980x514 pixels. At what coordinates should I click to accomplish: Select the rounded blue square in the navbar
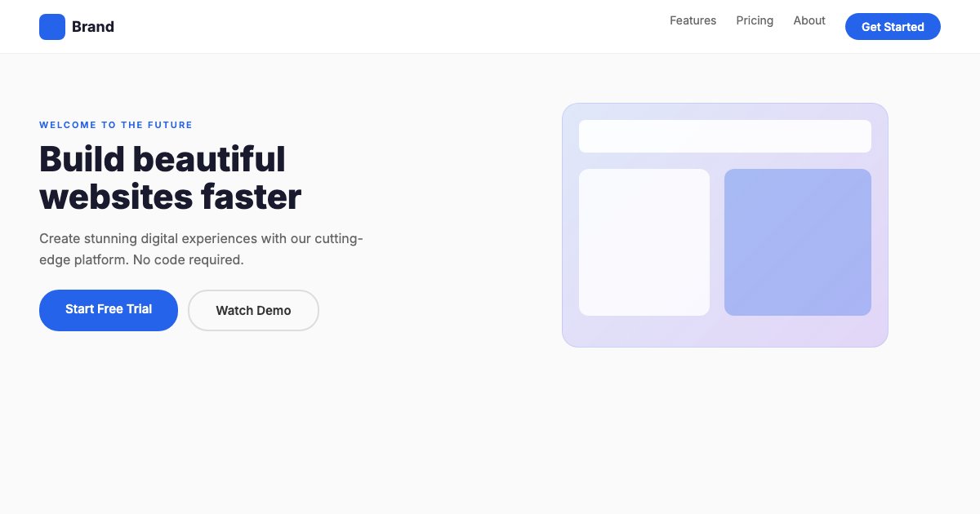51,26
